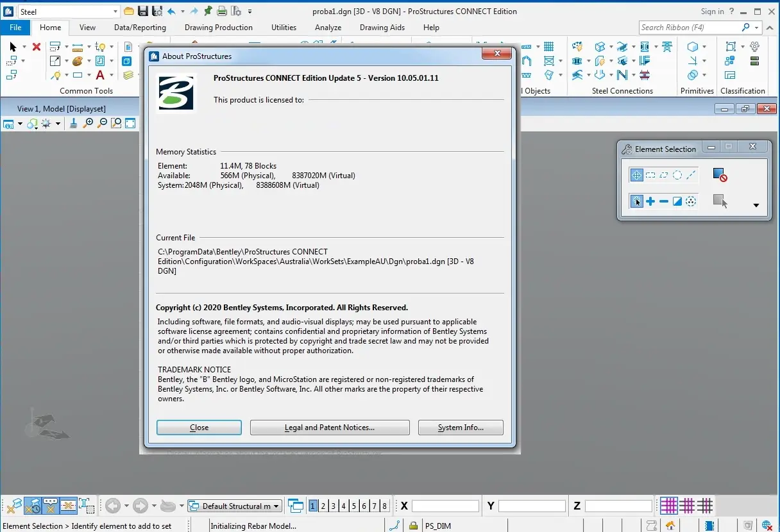This screenshot has height=532, width=780.
Task: Click the Fit View icon in View 1
Action: click(x=130, y=123)
